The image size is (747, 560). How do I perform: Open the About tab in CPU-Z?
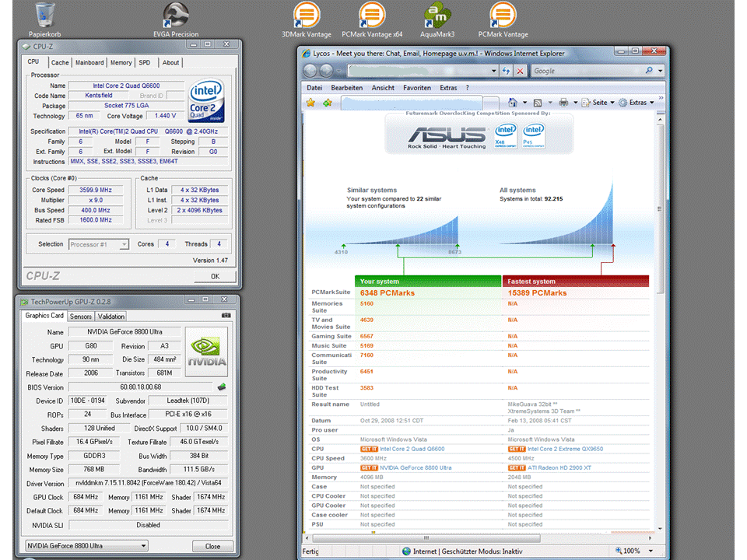click(x=170, y=62)
